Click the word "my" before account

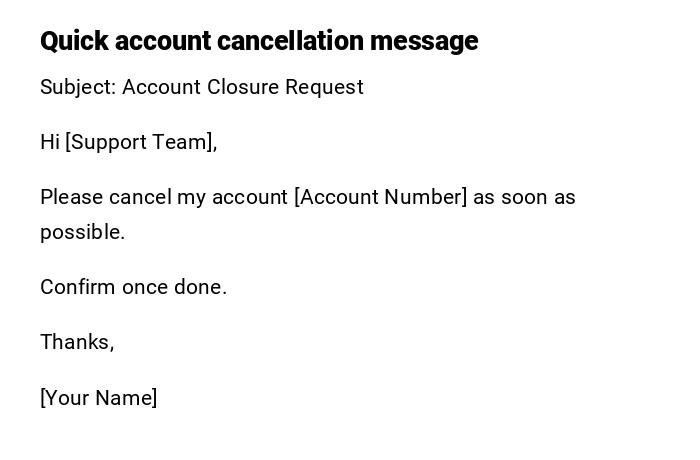191,197
